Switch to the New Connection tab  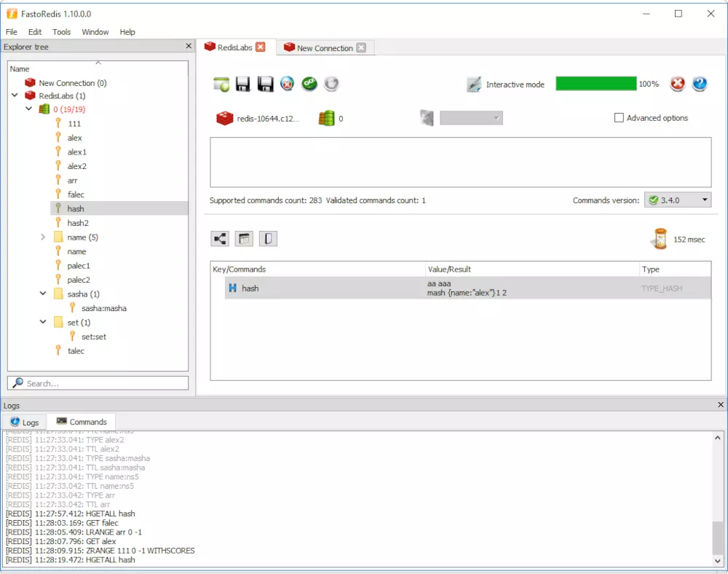[x=325, y=48]
